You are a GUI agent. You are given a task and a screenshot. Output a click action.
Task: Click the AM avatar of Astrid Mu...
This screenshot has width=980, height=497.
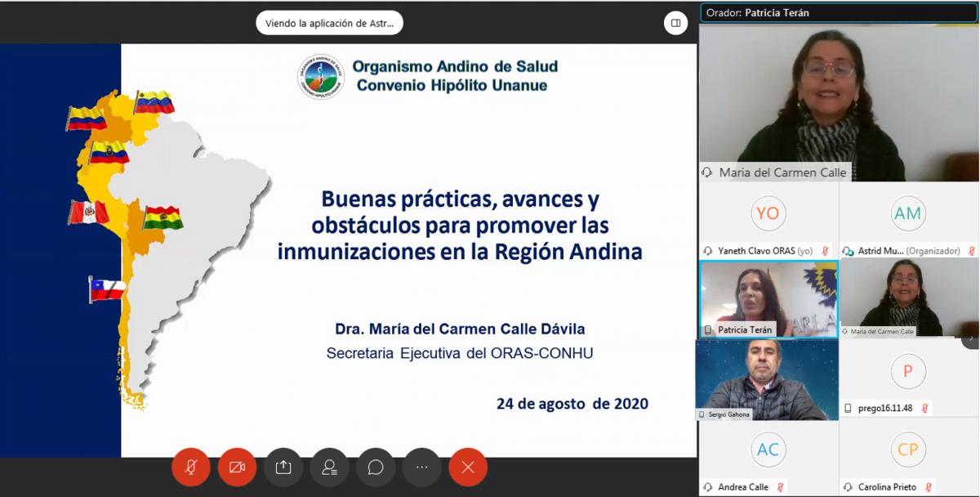coord(907,213)
